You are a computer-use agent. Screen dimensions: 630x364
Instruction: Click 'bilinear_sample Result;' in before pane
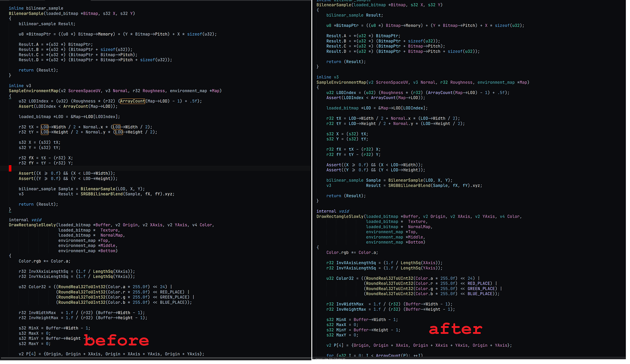coord(47,24)
